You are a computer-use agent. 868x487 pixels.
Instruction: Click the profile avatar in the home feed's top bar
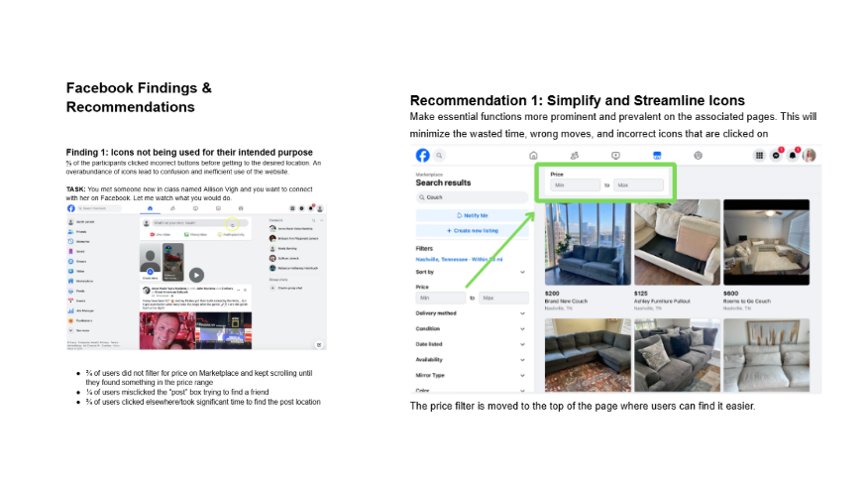[x=320, y=208]
